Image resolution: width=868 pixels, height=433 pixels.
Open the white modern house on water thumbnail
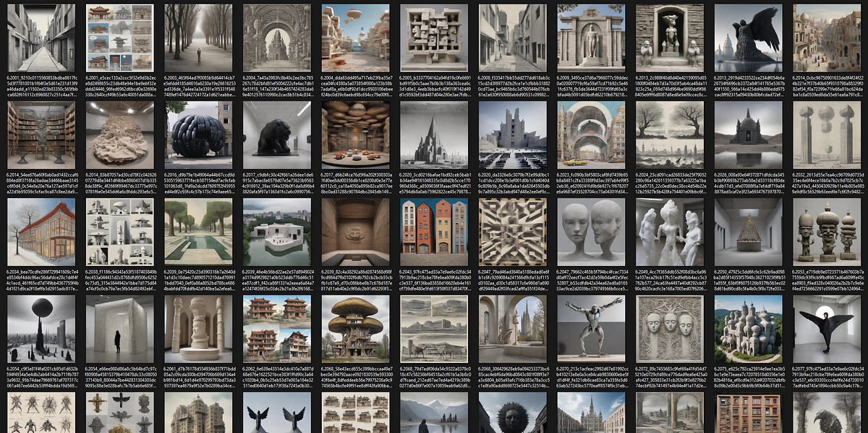(x=276, y=232)
